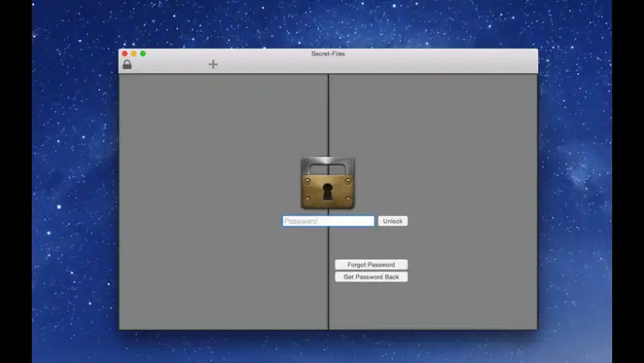644x363 pixels.
Task: Click empty toolbar area right of plus icon
Action: click(x=370, y=64)
